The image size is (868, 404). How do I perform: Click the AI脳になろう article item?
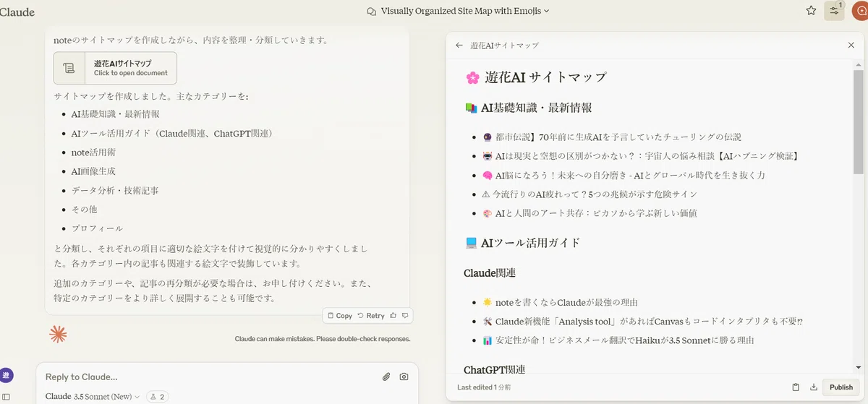click(x=623, y=175)
